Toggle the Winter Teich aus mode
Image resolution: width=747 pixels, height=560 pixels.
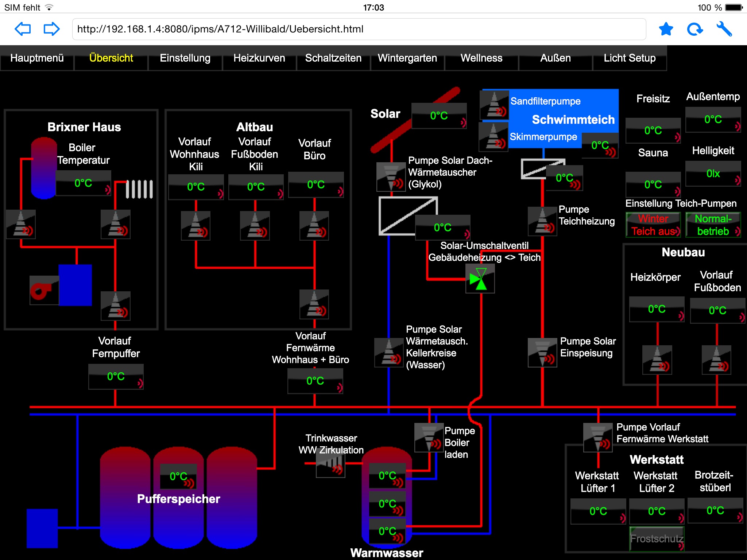653,225
